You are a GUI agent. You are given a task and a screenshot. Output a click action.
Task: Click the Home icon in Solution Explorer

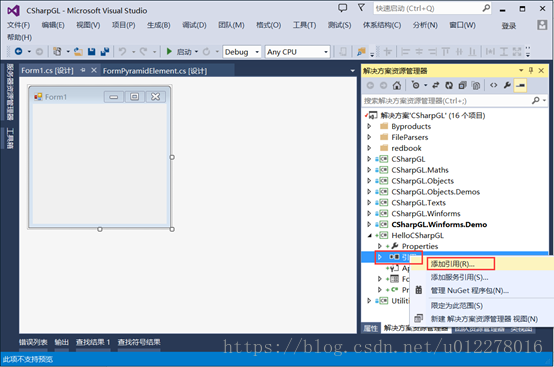[x=397, y=85]
